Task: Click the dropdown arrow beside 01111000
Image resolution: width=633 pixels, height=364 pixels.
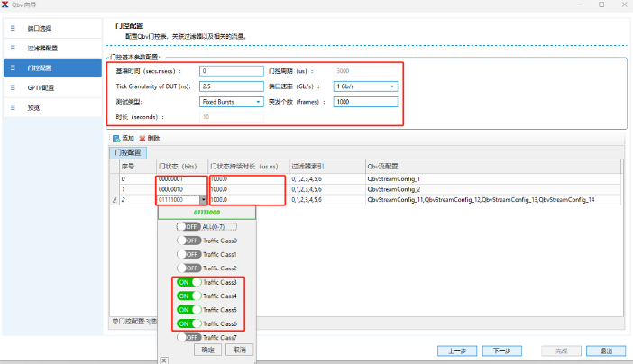Action: tap(204, 200)
